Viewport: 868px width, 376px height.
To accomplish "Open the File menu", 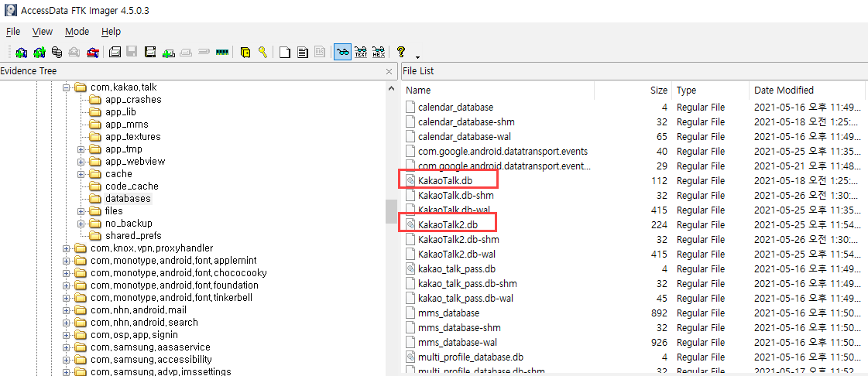I will click(x=12, y=32).
